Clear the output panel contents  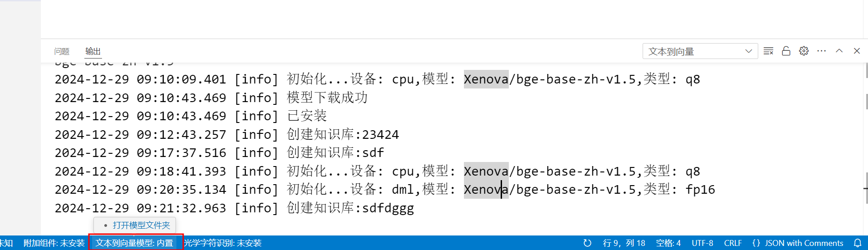768,51
